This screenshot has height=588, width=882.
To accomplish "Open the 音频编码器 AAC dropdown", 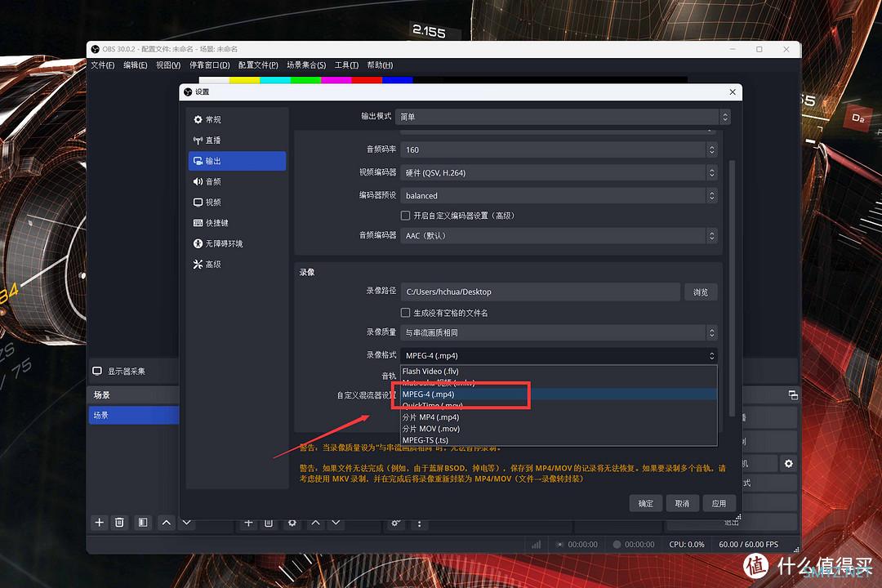I will tap(559, 235).
